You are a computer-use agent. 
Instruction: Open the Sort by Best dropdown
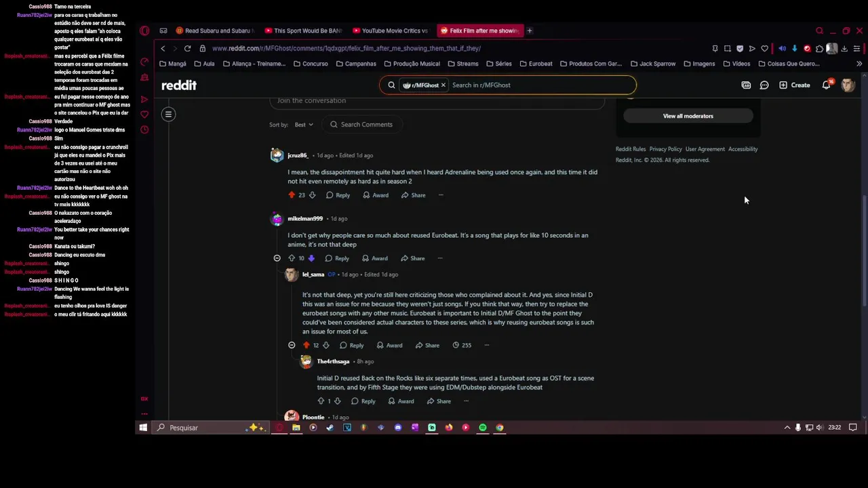tap(304, 125)
